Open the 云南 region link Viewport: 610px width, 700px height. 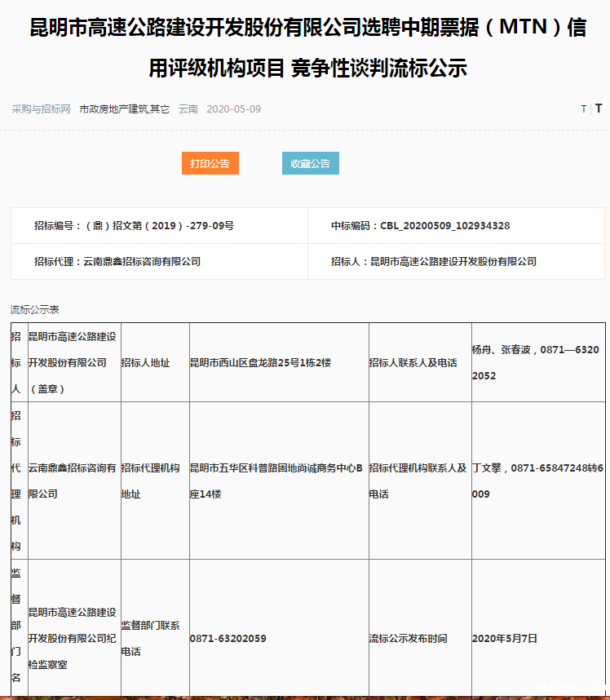[188, 109]
